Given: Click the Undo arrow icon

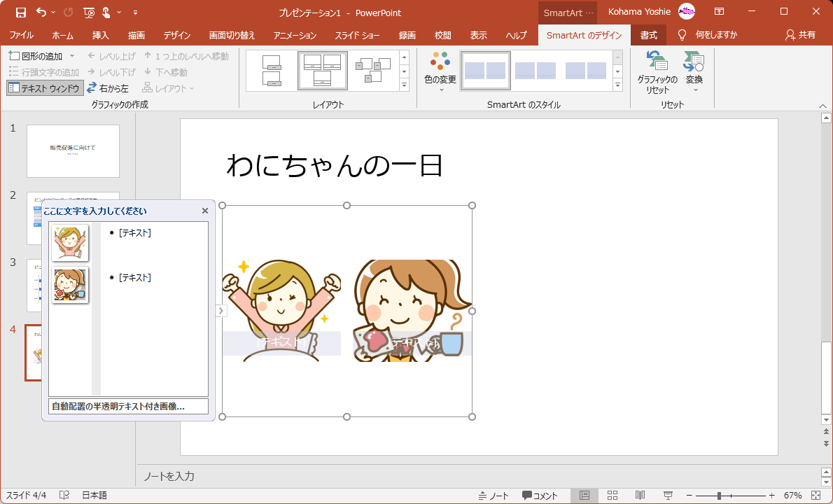Looking at the screenshot, I should [x=41, y=12].
